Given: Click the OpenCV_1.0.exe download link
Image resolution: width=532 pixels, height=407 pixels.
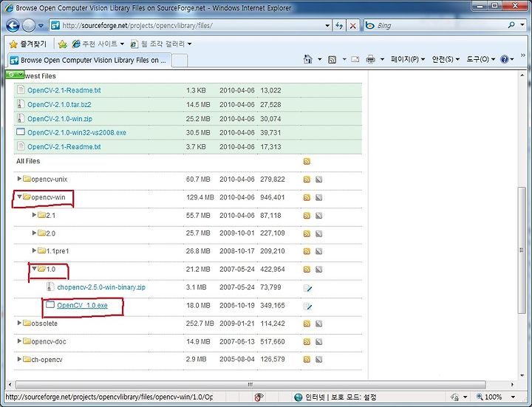Looking at the screenshot, I should (82, 305).
